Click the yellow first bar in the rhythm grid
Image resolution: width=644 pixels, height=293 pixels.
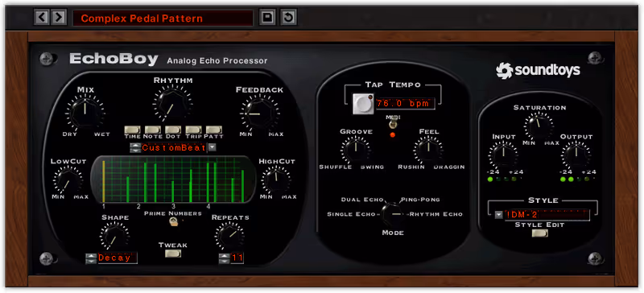coord(104,181)
